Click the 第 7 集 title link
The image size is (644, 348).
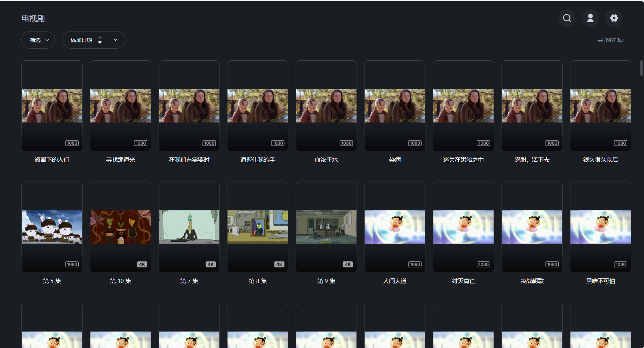pos(189,281)
